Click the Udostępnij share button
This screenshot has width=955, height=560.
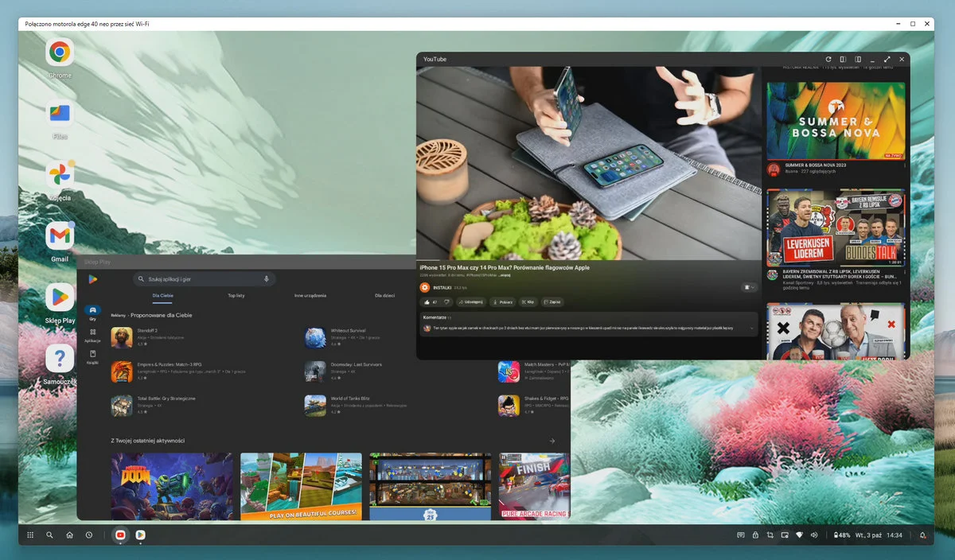tap(471, 302)
